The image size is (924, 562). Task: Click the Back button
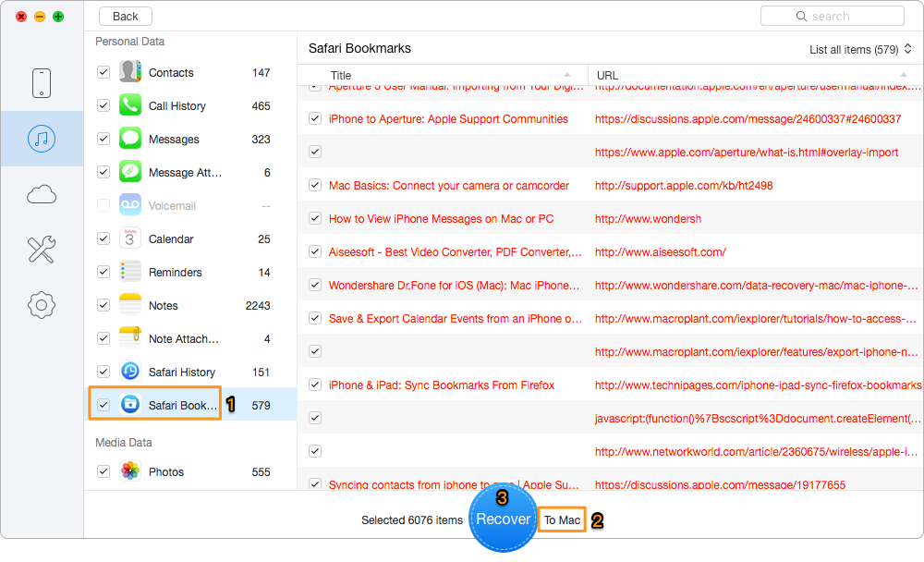point(126,17)
